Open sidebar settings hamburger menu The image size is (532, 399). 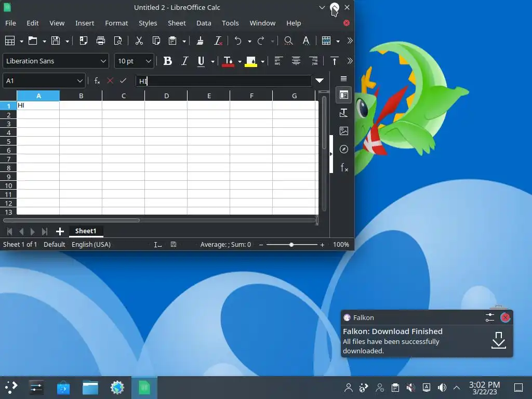[x=344, y=79]
